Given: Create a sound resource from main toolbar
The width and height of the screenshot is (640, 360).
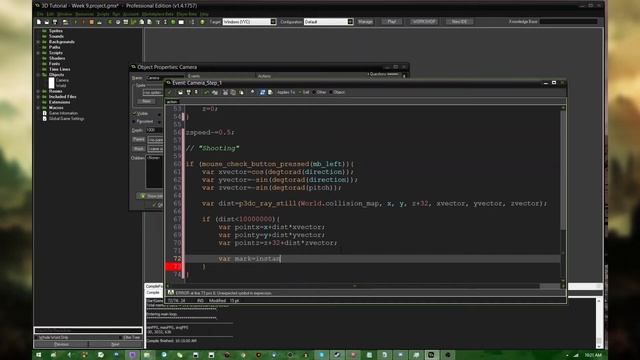Looking at the screenshot, I should click(x=118, y=22).
